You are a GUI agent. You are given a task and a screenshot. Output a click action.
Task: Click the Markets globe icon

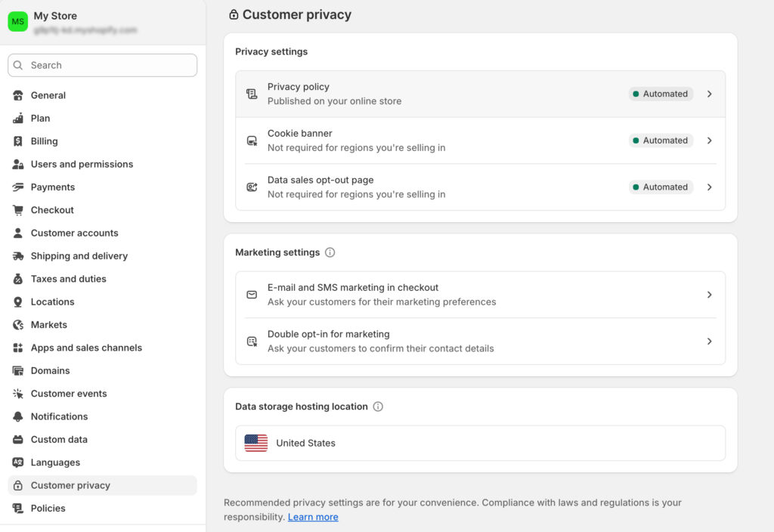click(18, 325)
